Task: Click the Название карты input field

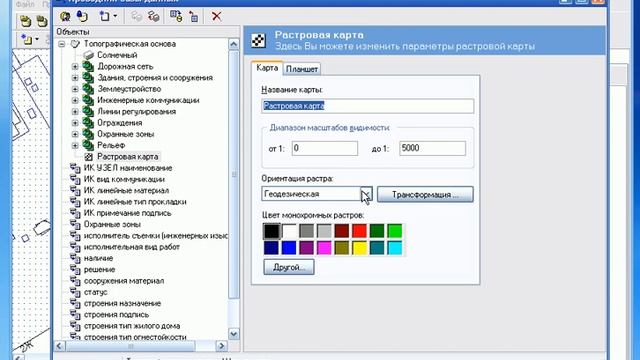Action: 367,106
